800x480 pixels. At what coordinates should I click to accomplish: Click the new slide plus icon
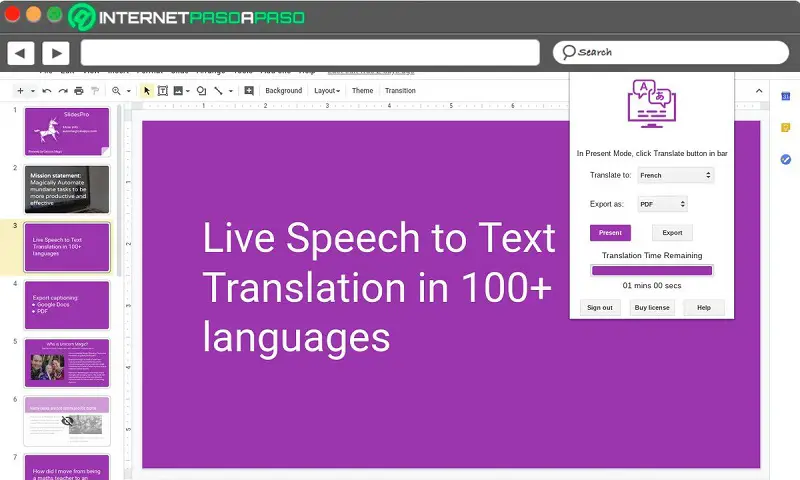click(x=20, y=91)
